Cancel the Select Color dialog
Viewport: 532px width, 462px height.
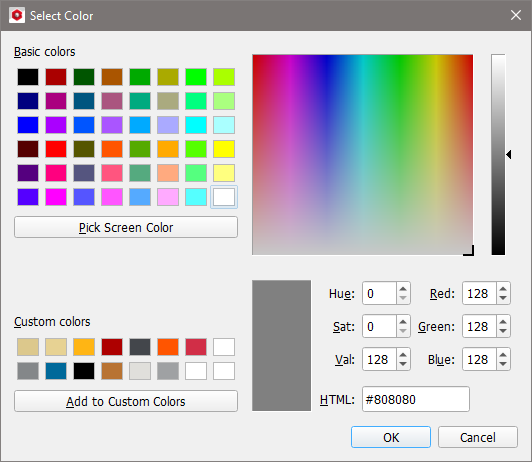[478, 437]
